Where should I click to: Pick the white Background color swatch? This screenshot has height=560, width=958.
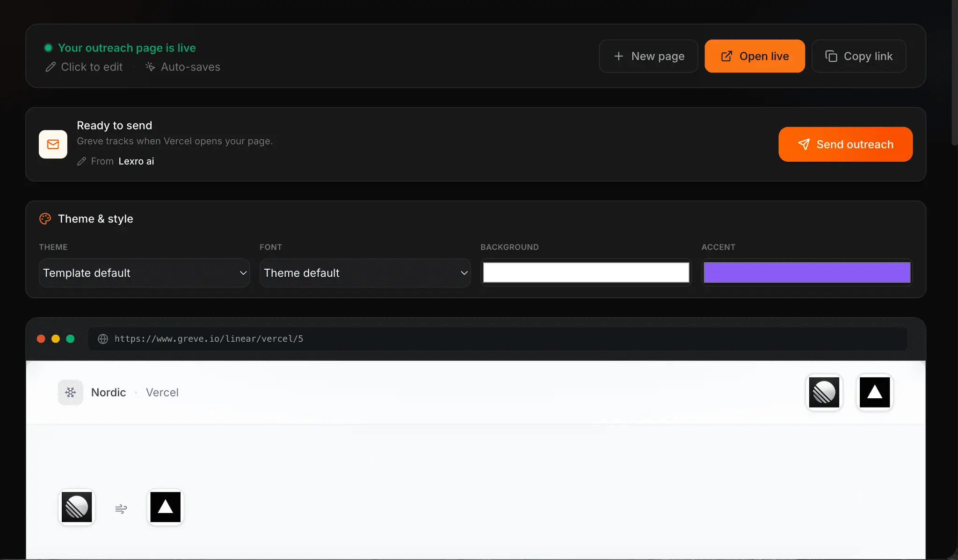(586, 273)
